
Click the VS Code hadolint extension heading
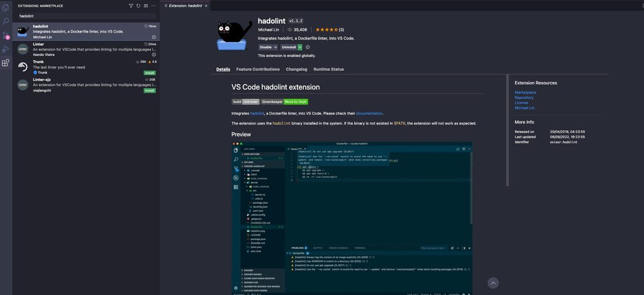click(x=275, y=87)
